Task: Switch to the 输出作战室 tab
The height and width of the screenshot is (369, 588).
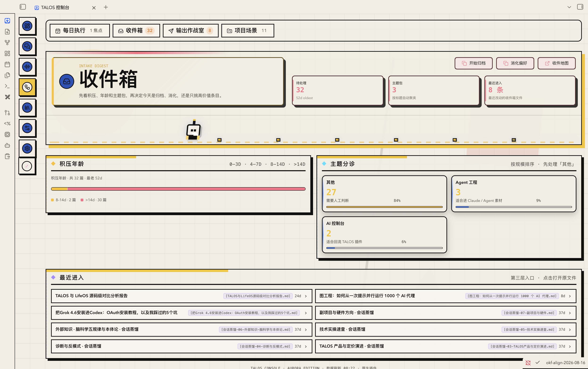Action: [x=191, y=30]
